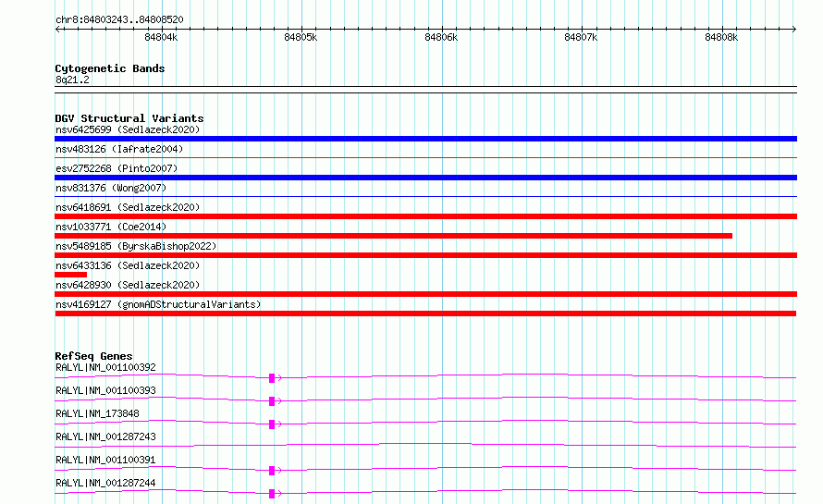Viewport: 823px width, 504px height.
Task: Click the red bar for nsv6418691
Action: point(425,216)
